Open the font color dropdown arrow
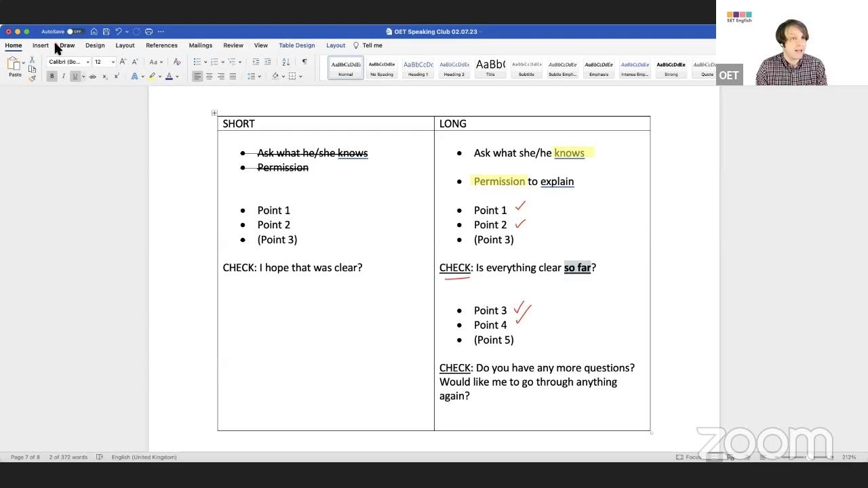This screenshot has height=488, width=868. tap(177, 77)
